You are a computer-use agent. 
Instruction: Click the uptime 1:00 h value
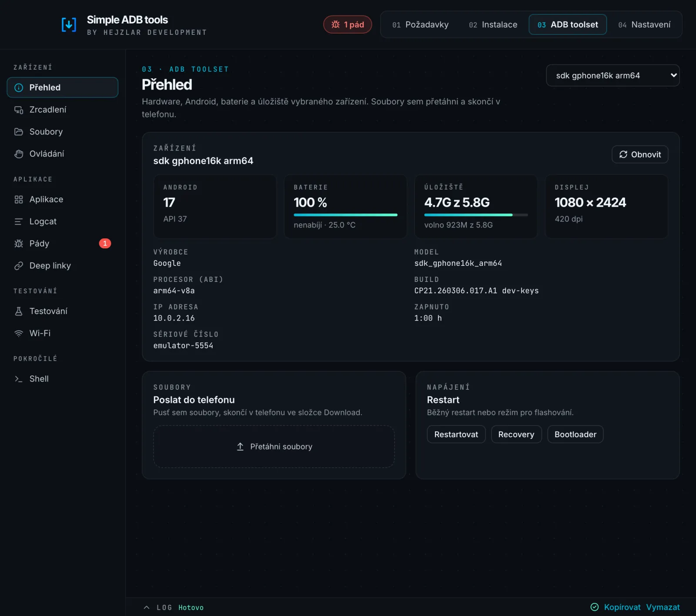(x=428, y=318)
